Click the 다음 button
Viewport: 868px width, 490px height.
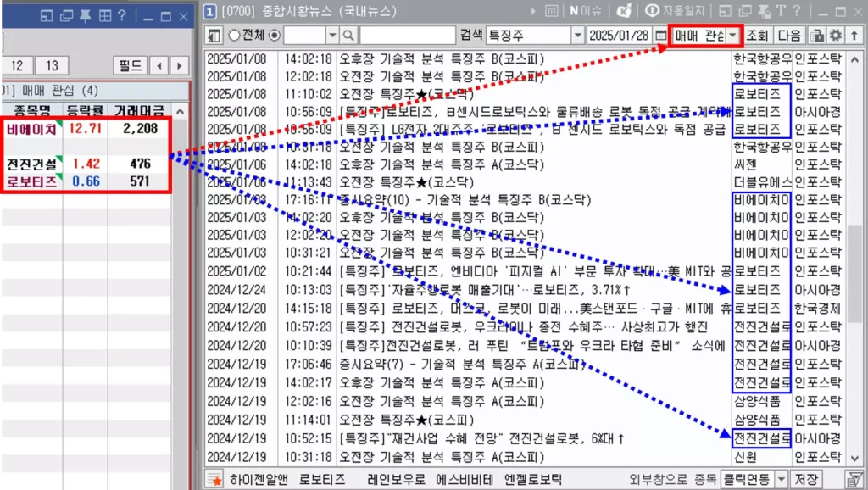789,36
